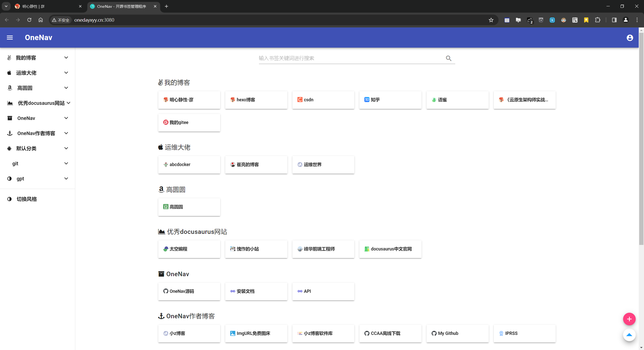
Task: Click the bookmark star in the address bar
Action: point(491,20)
